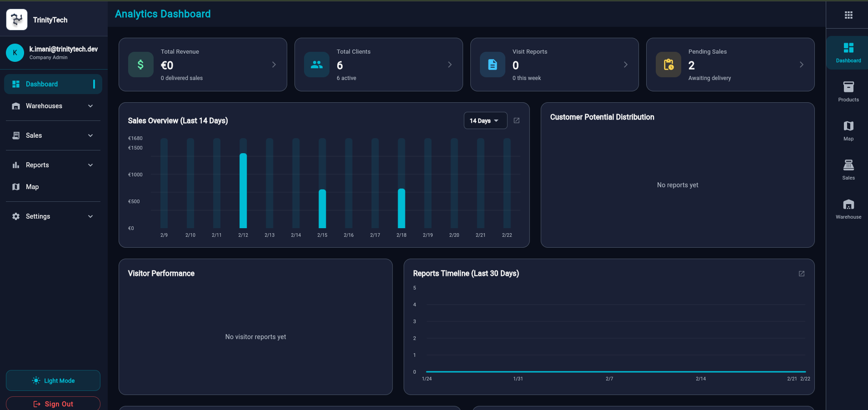The height and width of the screenshot is (410, 868).
Task: Click the k.imani user avatar
Action: [x=15, y=53]
